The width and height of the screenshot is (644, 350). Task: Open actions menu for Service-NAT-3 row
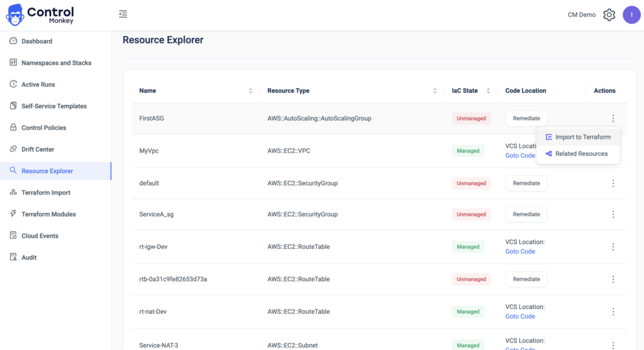613,345
